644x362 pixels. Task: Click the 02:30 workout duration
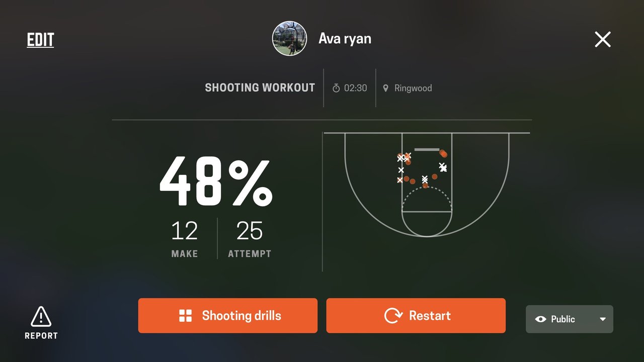[x=355, y=88]
